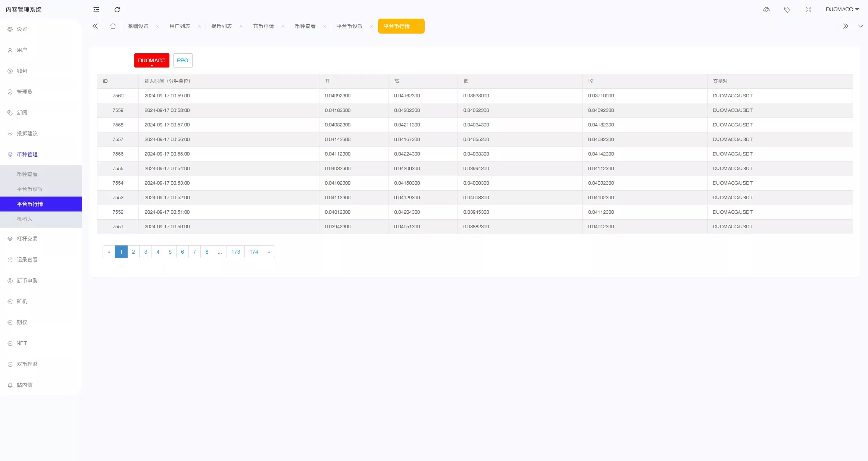Screen dimensions: 868x461
Task: Switch to the PPG coin filter
Action: (182, 60)
